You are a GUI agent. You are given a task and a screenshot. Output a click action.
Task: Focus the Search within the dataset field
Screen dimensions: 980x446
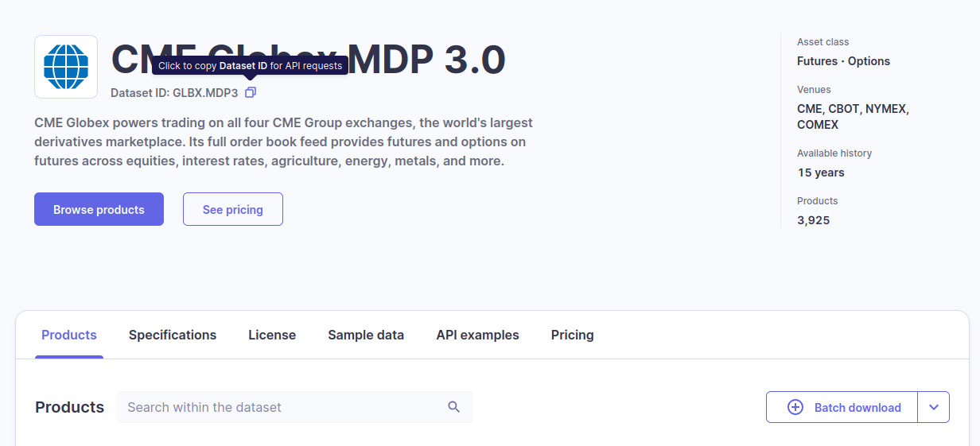(282, 407)
